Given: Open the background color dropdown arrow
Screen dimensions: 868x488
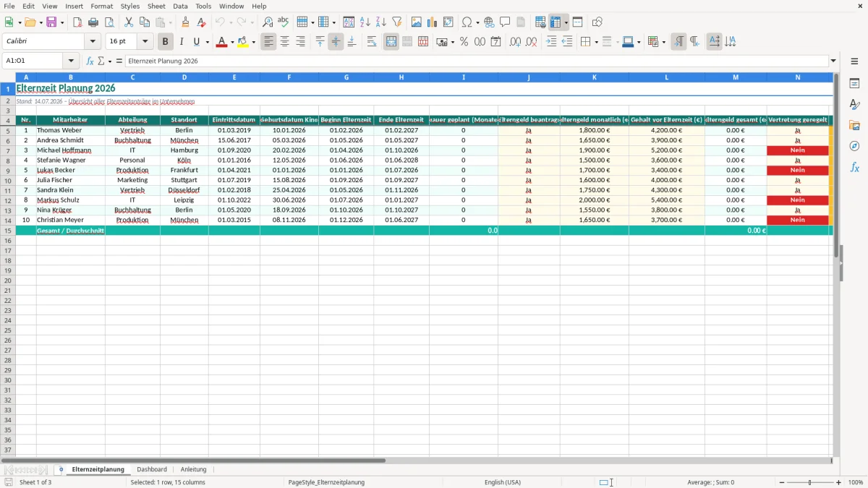Looking at the screenshot, I should click(253, 42).
